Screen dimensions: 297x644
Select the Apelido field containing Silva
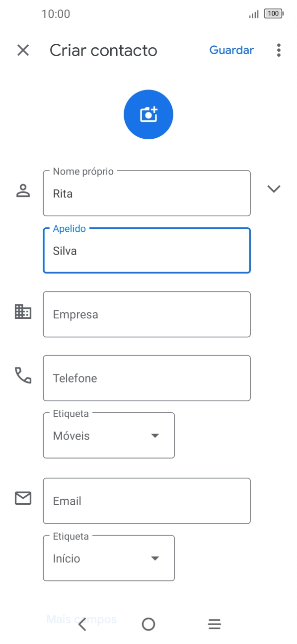[x=147, y=251]
